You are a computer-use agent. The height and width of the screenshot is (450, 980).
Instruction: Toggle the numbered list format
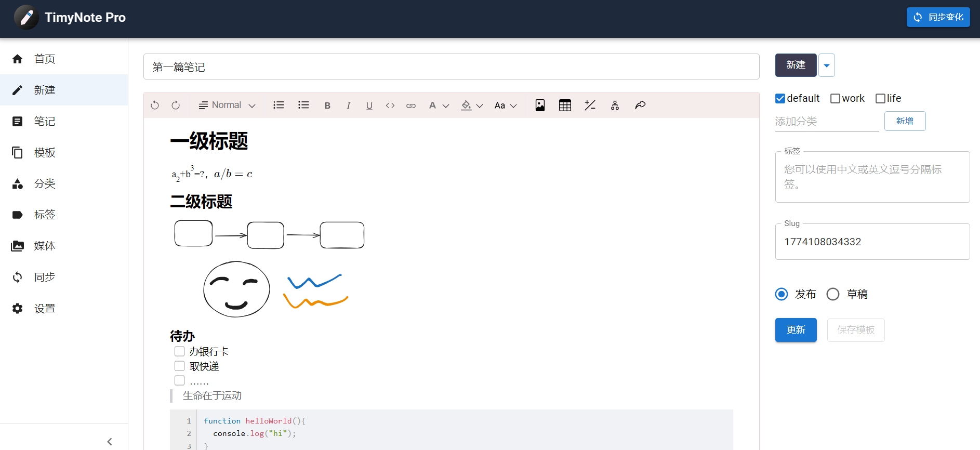pos(279,105)
